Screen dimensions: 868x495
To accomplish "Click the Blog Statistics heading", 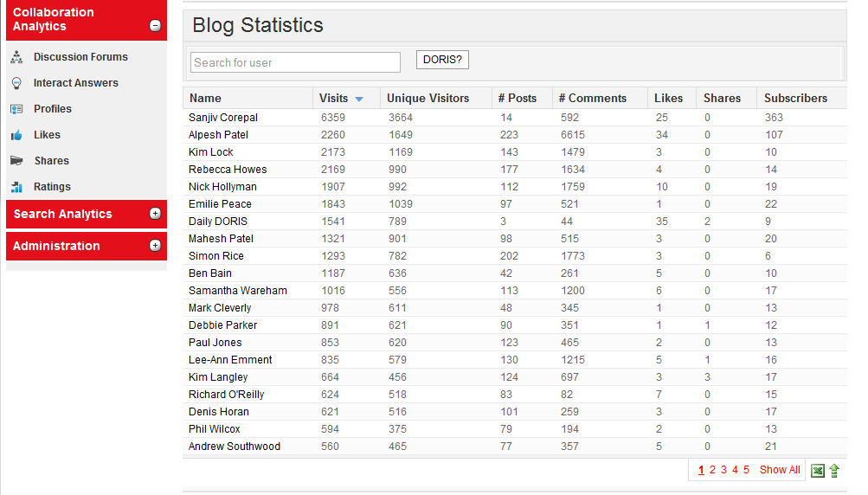I will (257, 25).
